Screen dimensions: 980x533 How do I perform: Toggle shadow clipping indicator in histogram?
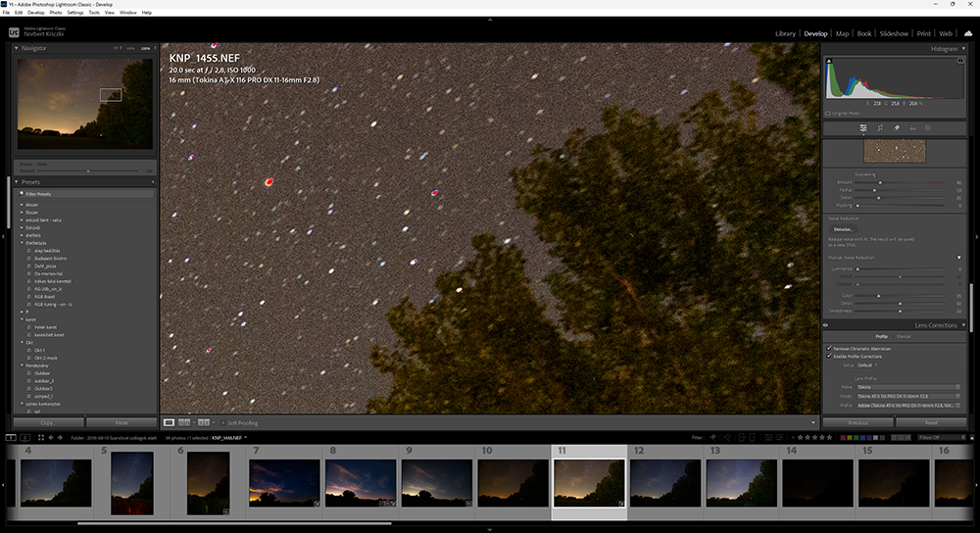click(x=829, y=61)
